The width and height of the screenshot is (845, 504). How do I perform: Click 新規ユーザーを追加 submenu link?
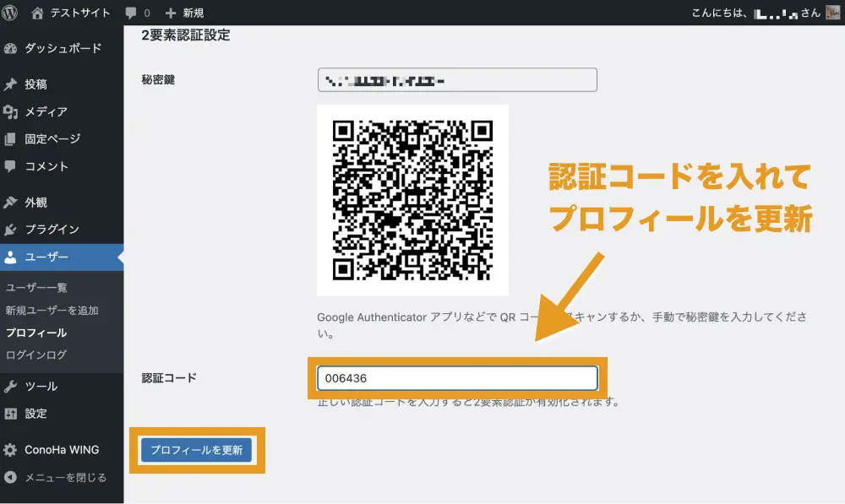[x=52, y=310]
